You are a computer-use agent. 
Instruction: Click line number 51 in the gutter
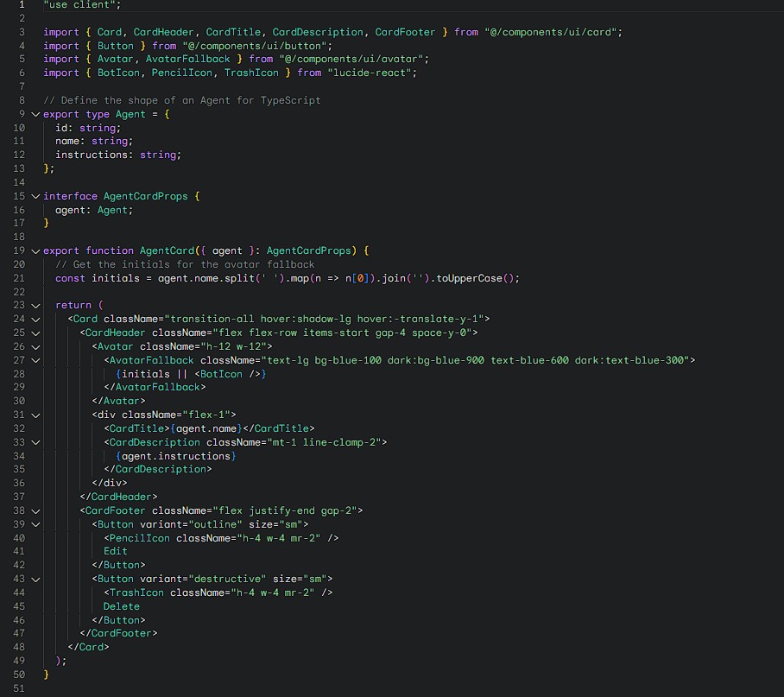[x=19, y=688]
